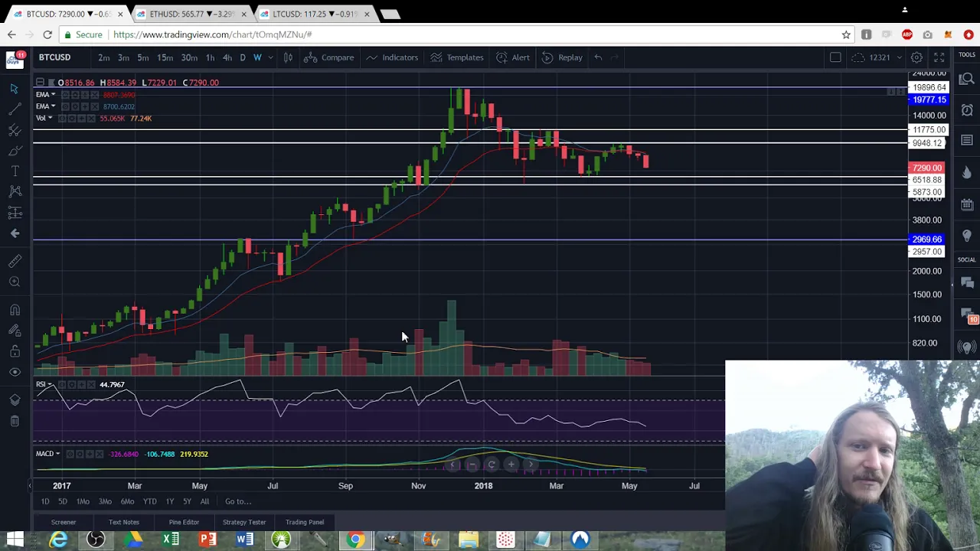Viewport: 980px width, 551px height.
Task: Toggle hide all drawing tools eye
Action: point(14,372)
